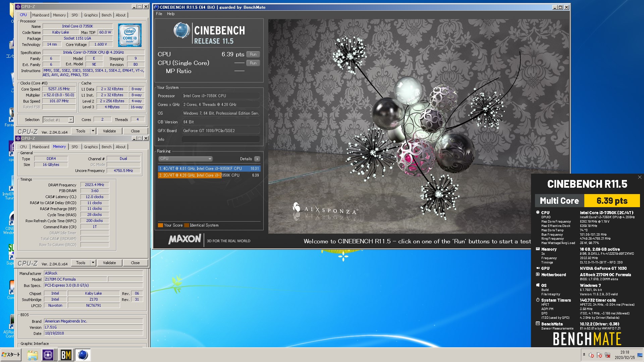This screenshot has width=644, height=362.
Task: Click the Details arrow icon in Ranking
Action: [x=257, y=159]
